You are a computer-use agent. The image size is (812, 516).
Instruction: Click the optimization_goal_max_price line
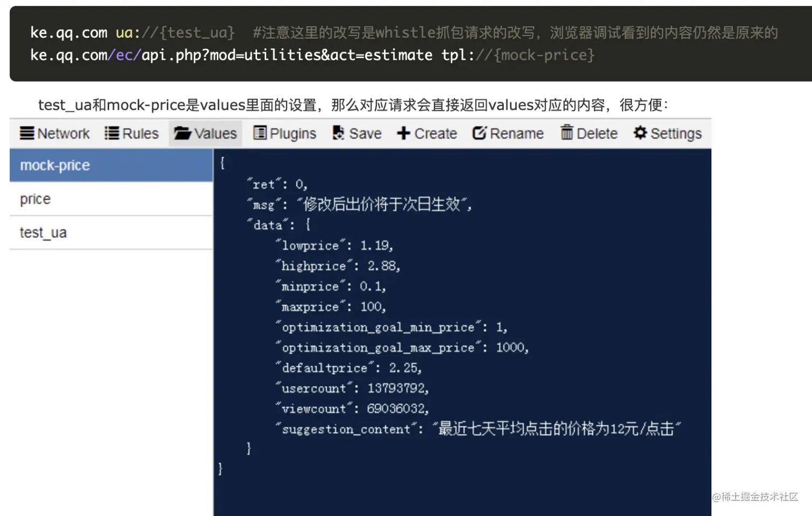(x=402, y=348)
